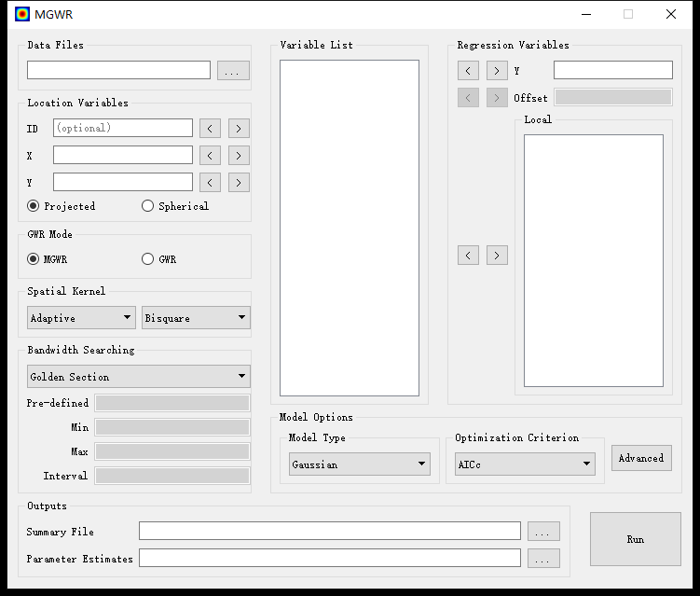Click the Data Files path field

pyautogui.click(x=118, y=70)
